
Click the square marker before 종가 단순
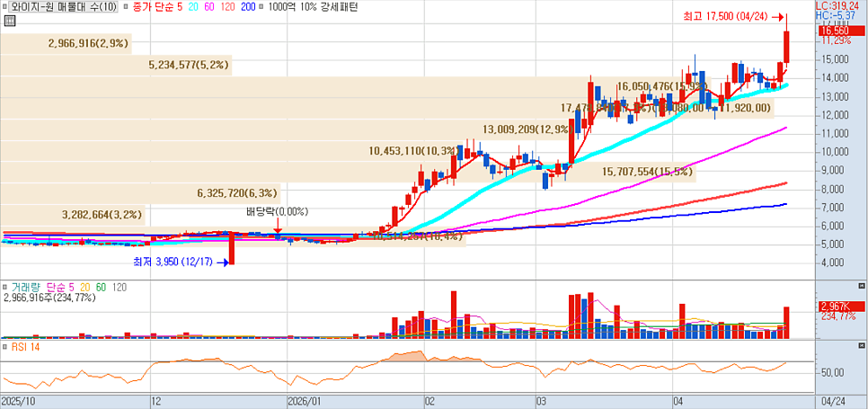[x=127, y=8]
